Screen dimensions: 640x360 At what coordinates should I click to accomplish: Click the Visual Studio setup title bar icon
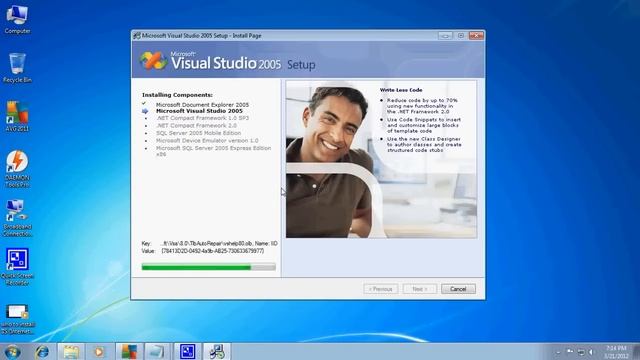[x=137, y=36]
